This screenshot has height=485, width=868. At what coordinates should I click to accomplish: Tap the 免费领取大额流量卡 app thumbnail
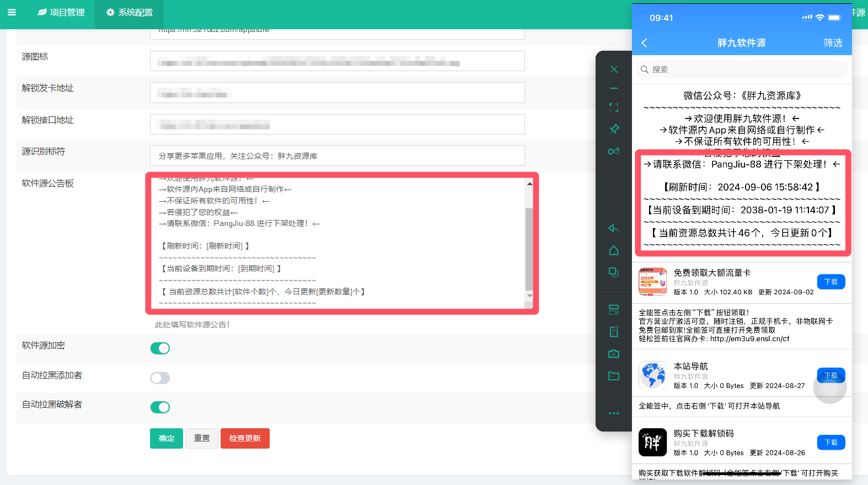pos(653,282)
